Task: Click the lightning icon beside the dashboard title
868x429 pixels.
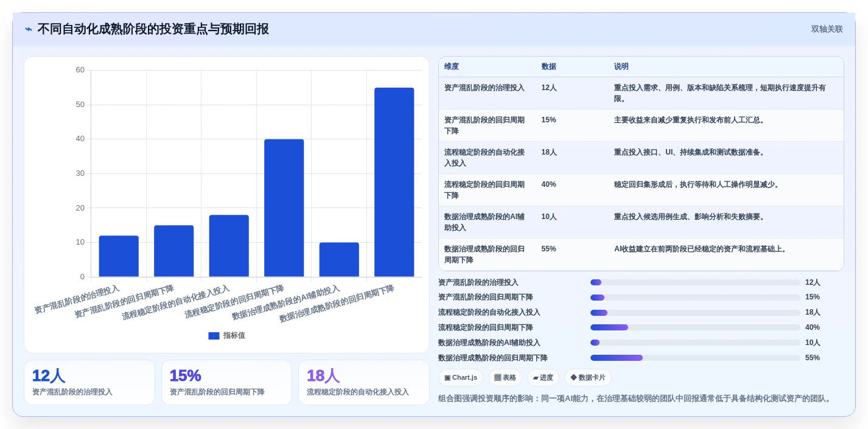Action: click(x=29, y=29)
